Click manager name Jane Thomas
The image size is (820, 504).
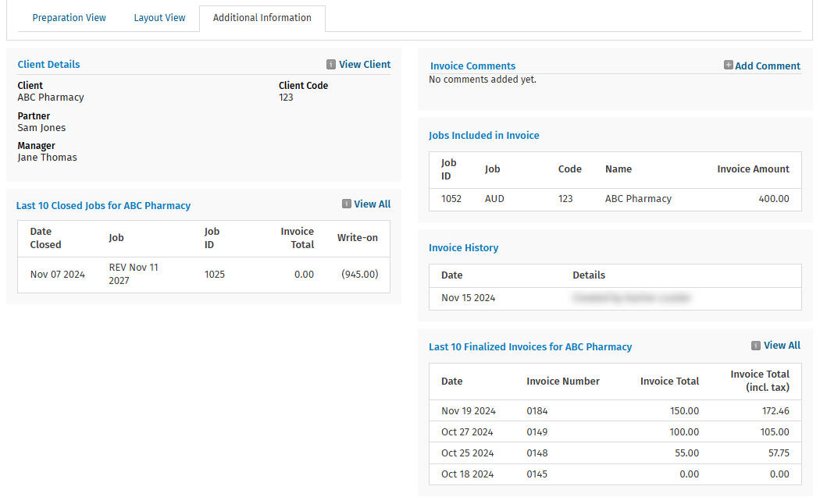pos(47,157)
